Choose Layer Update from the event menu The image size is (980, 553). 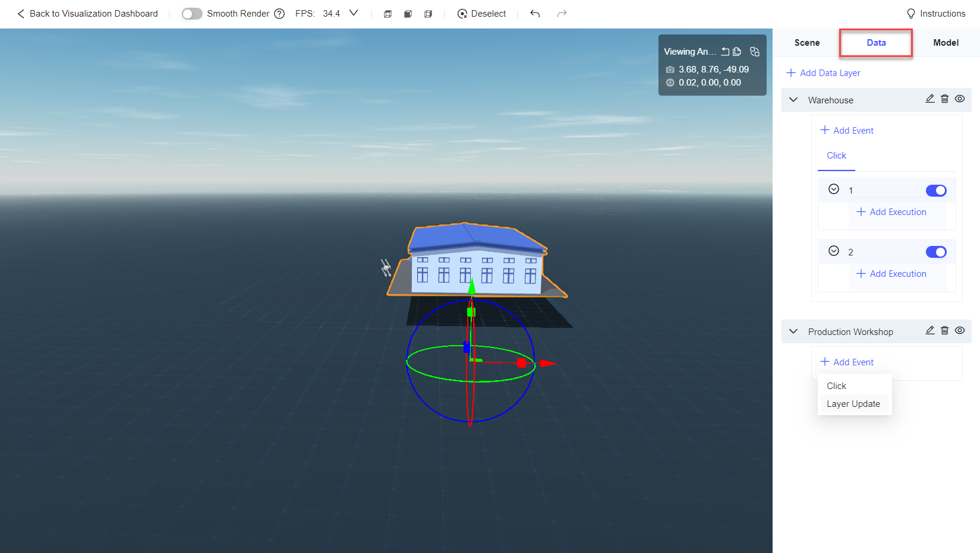(853, 404)
